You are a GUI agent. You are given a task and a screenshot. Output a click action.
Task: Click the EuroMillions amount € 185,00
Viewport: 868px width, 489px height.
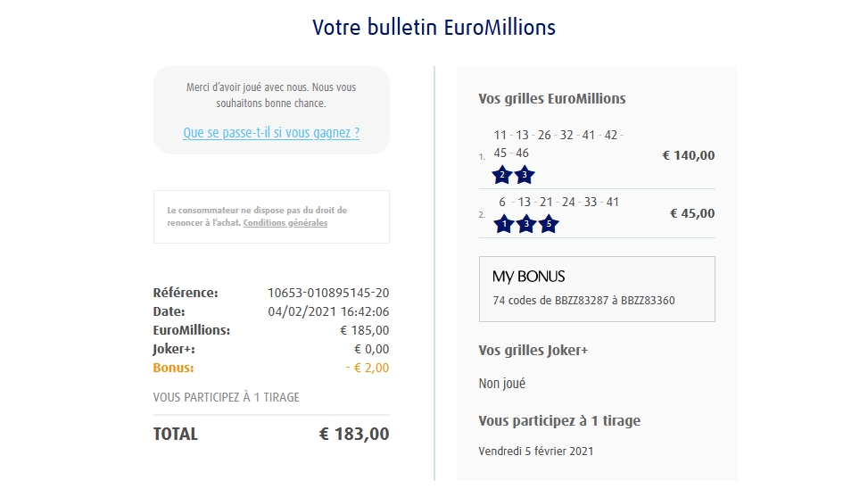(x=365, y=330)
